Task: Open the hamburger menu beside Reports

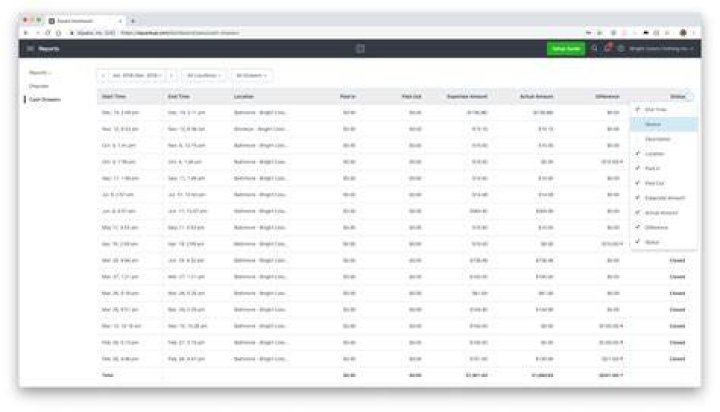Action: coord(30,49)
